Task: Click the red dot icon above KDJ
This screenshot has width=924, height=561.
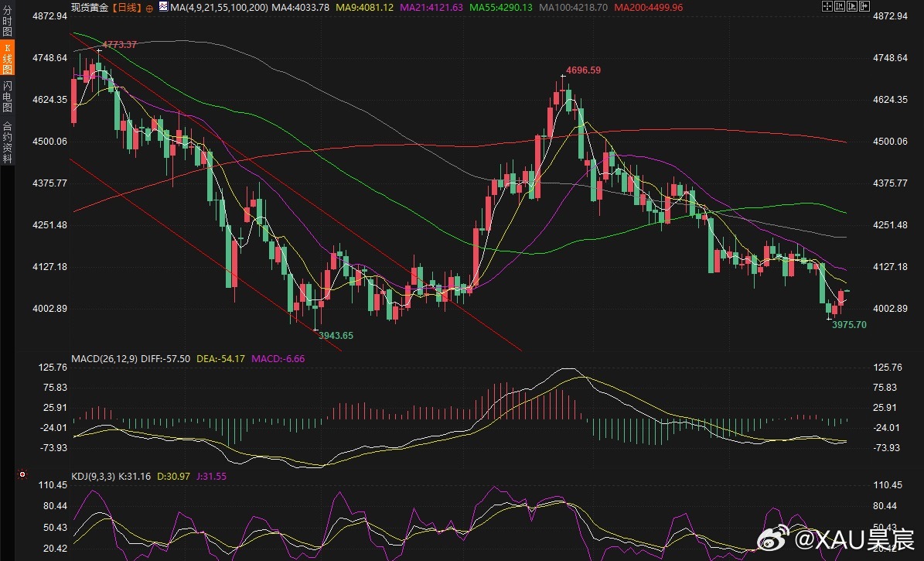Action: [22, 474]
